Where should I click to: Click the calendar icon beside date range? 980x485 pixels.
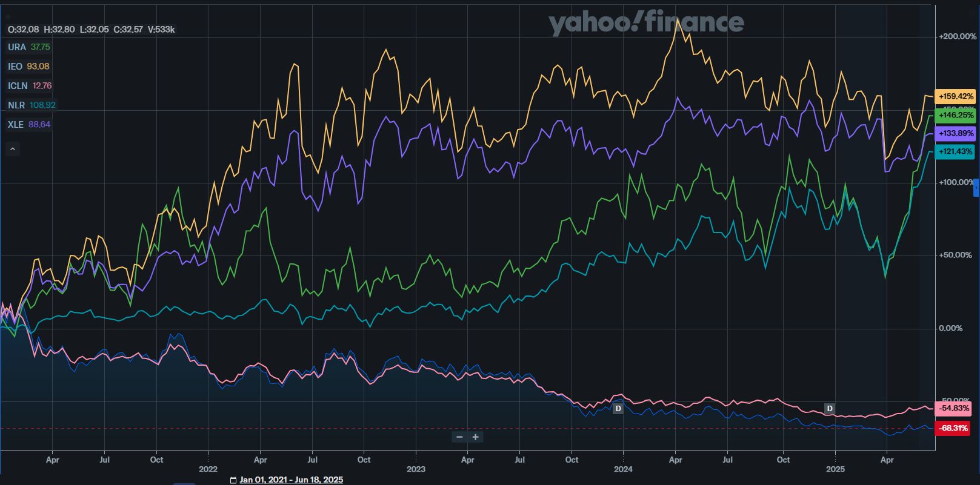tap(233, 480)
